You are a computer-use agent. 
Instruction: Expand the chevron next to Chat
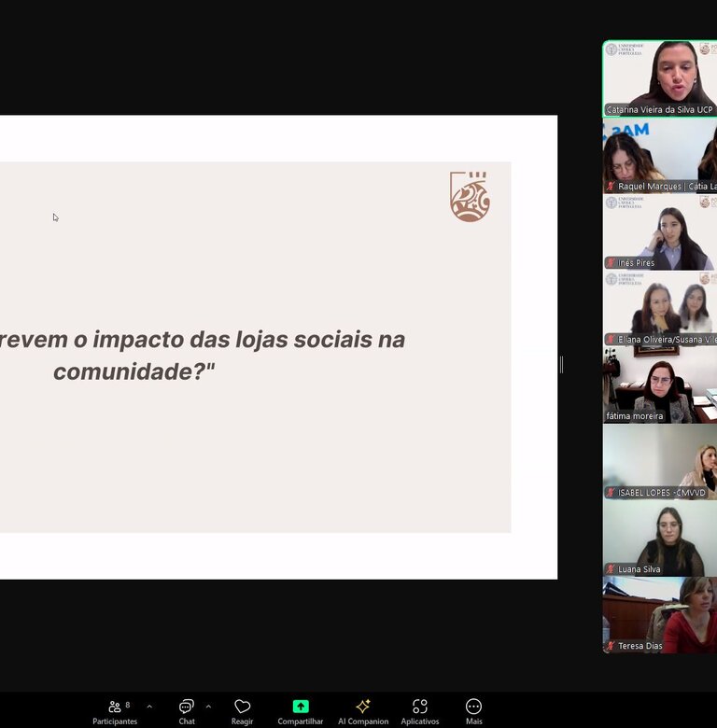point(208,707)
